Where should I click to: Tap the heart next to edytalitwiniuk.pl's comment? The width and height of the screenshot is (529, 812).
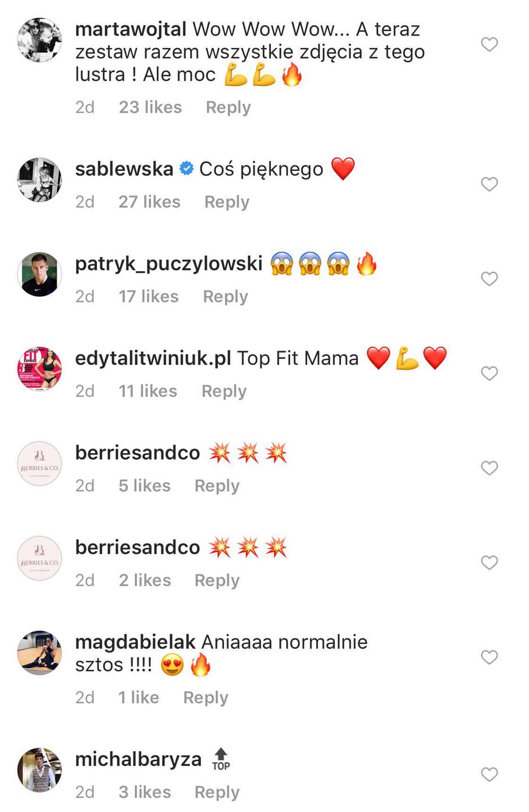click(489, 373)
